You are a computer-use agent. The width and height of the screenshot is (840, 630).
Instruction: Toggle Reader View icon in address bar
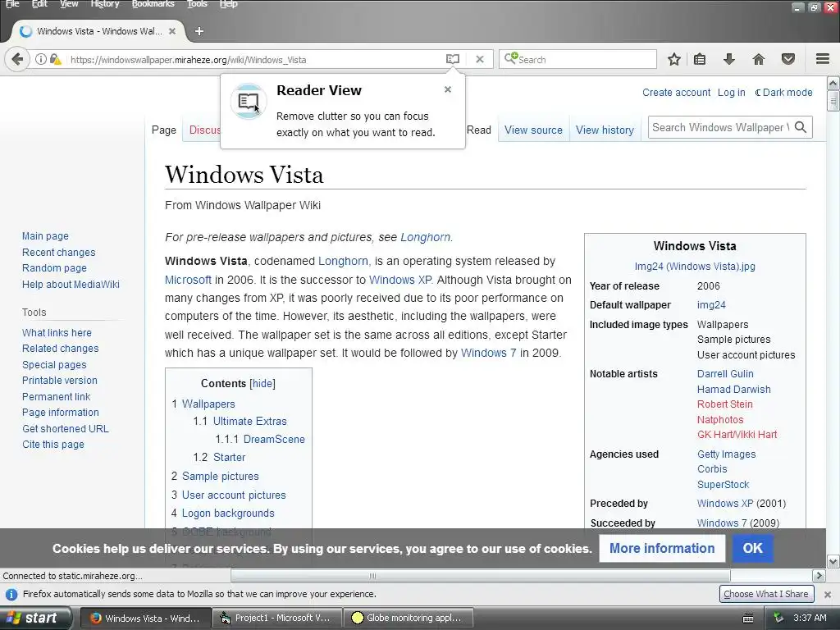tap(453, 59)
